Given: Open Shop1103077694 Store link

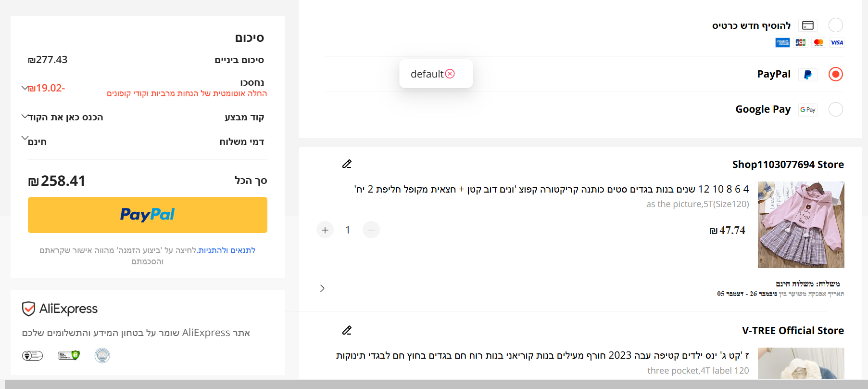Looking at the screenshot, I should coord(788,165).
